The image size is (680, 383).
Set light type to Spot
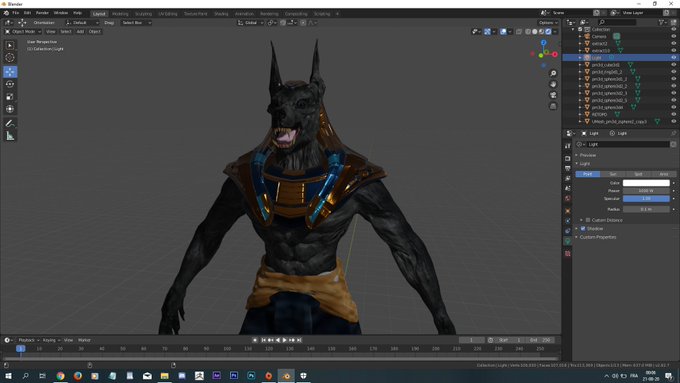[x=638, y=174]
